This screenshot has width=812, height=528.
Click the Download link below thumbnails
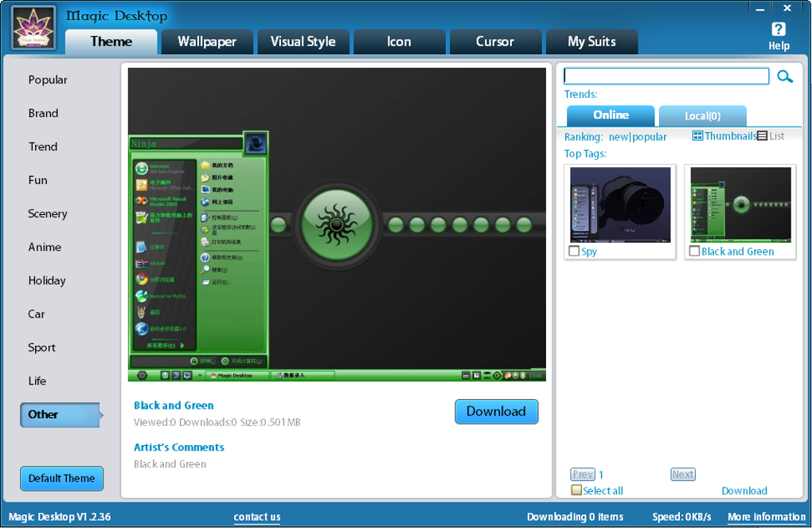click(744, 491)
